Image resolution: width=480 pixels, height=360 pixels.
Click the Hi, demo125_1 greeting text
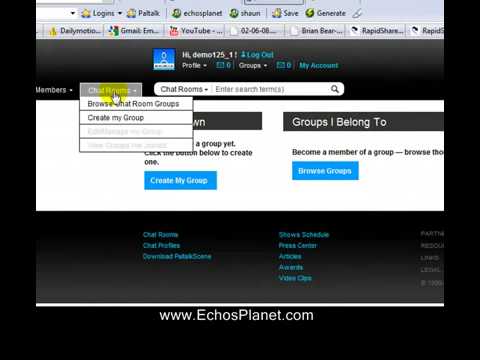209,55
